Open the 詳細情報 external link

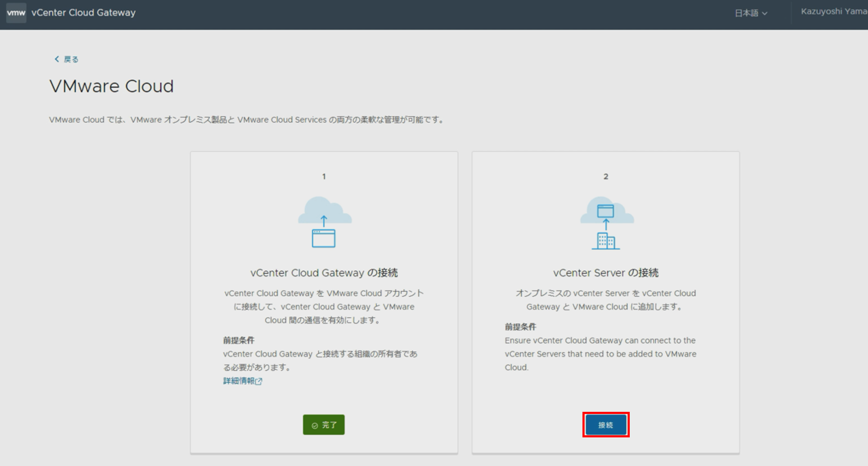click(x=243, y=381)
